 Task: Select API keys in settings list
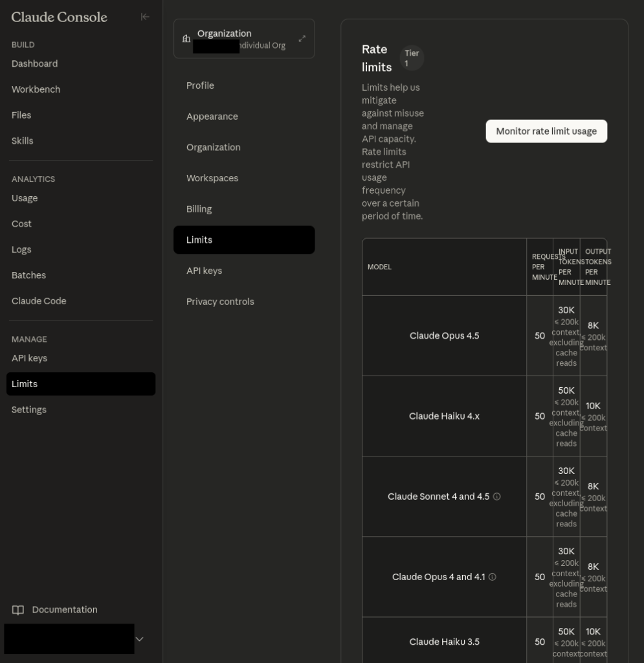tap(204, 271)
